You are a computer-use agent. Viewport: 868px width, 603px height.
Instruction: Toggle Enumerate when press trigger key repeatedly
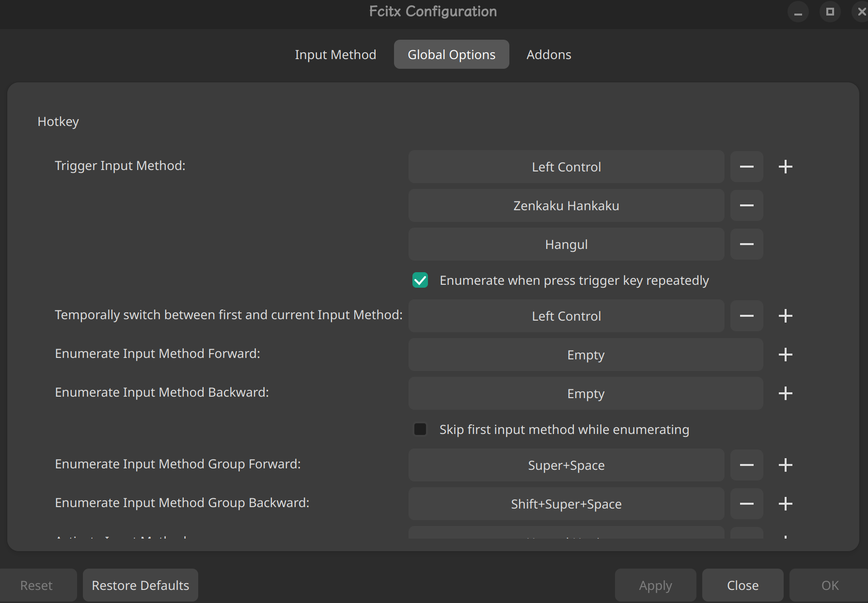click(x=420, y=280)
